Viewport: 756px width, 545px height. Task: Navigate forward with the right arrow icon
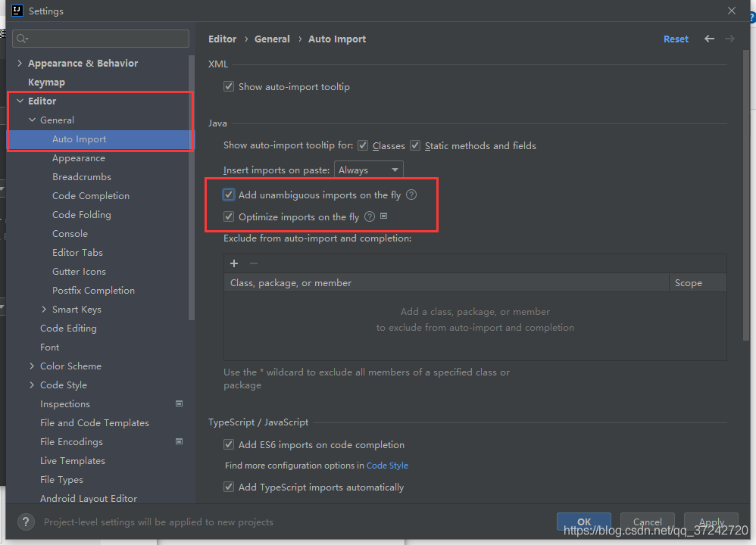[x=729, y=39]
